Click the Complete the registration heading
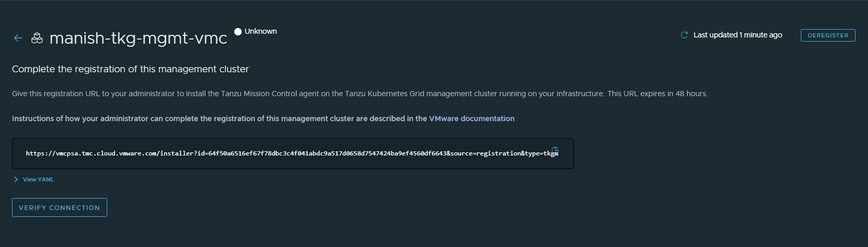 (x=130, y=69)
